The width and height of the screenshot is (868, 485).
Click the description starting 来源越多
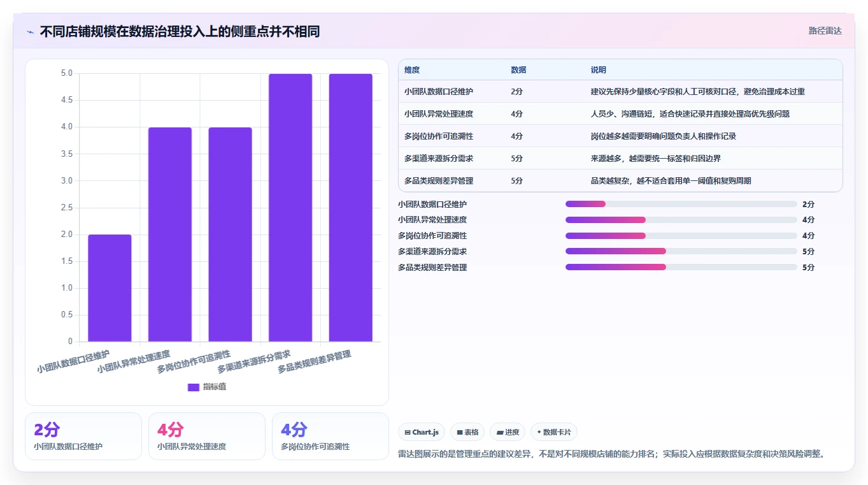[656, 159]
